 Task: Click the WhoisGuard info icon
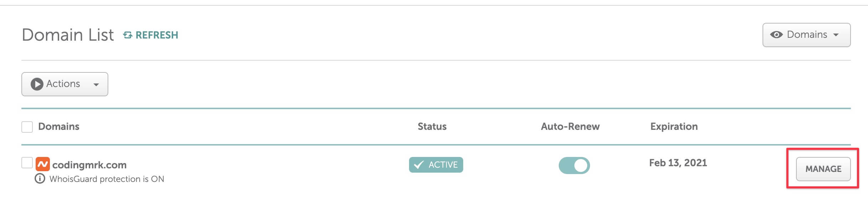coord(40,178)
